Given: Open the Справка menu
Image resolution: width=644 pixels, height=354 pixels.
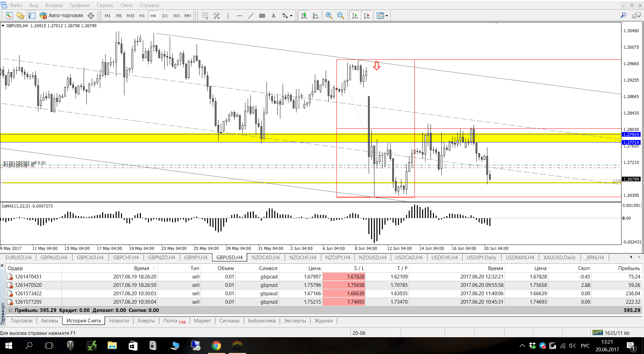Looking at the screenshot, I should [149, 5].
